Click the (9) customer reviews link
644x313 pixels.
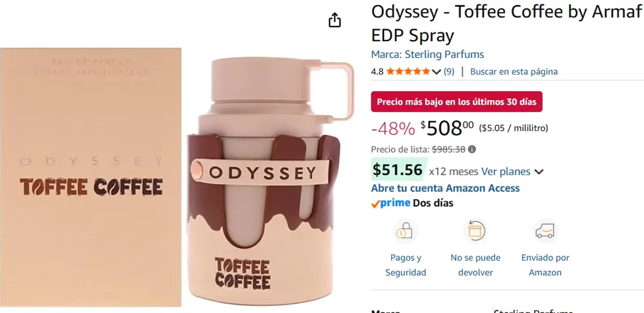click(x=449, y=70)
